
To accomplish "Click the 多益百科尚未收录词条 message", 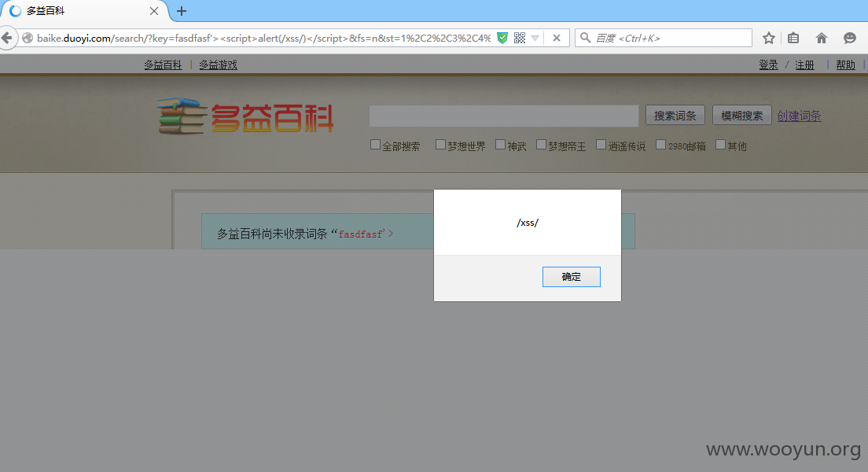I will (x=272, y=234).
